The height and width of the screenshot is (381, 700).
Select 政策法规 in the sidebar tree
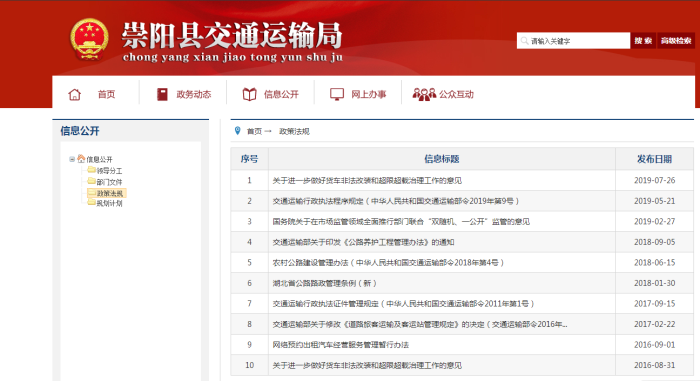pyautogui.click(x=110, y=193)
